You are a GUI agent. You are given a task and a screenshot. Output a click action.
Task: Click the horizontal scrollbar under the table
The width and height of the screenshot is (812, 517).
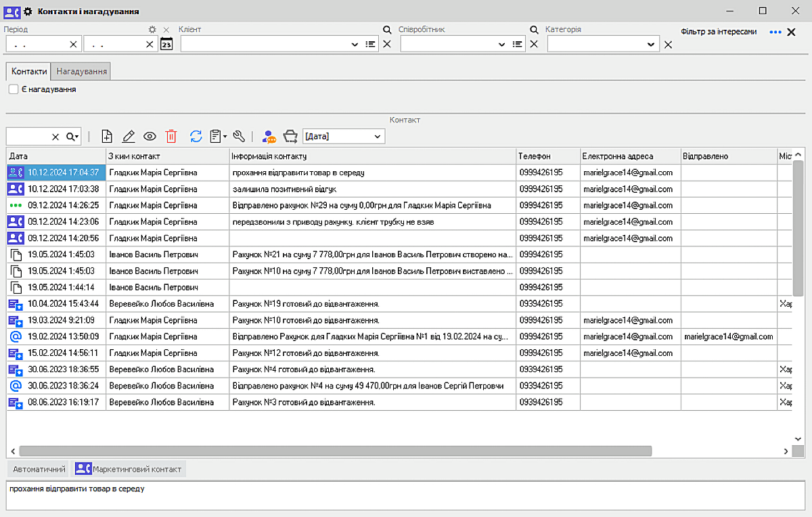335,451
